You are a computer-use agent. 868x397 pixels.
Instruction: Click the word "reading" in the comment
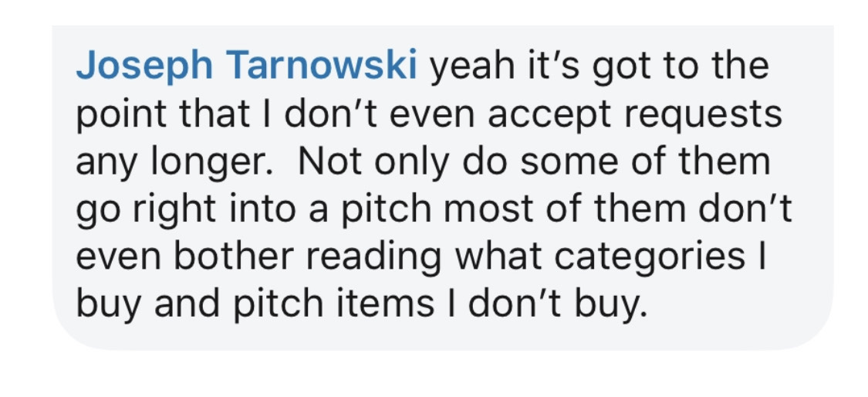pos(373,259)
